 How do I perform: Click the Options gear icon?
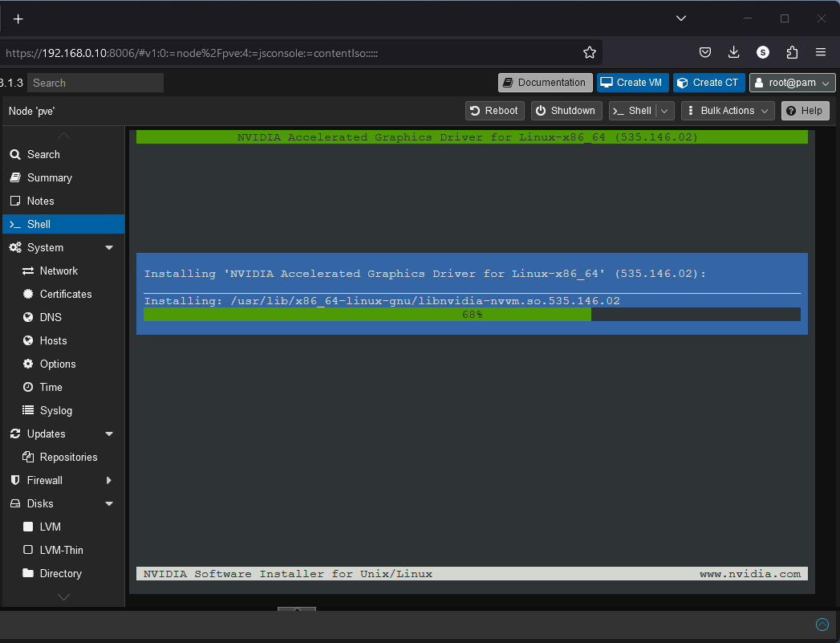pyautogui.click(x=28, y=364)
